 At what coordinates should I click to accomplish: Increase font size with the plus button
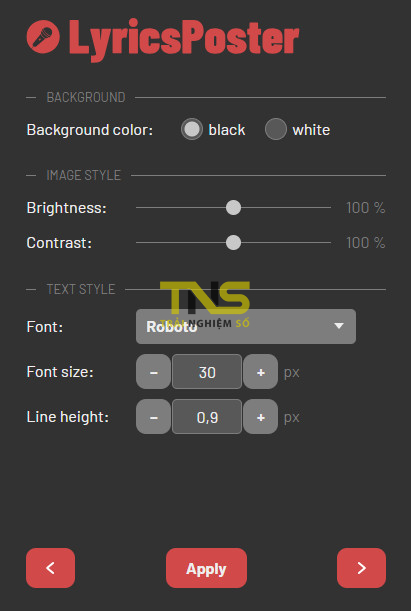point(261,372)
